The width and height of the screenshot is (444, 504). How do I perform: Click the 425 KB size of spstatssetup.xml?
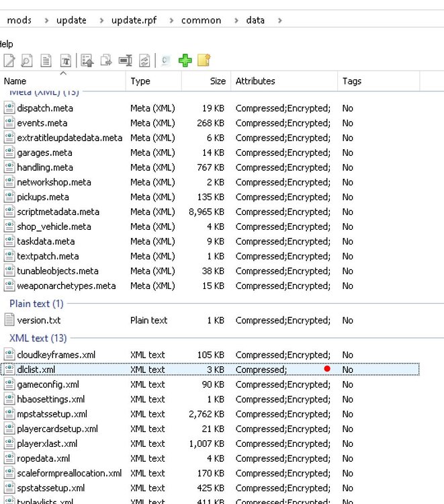click(210, 488)
